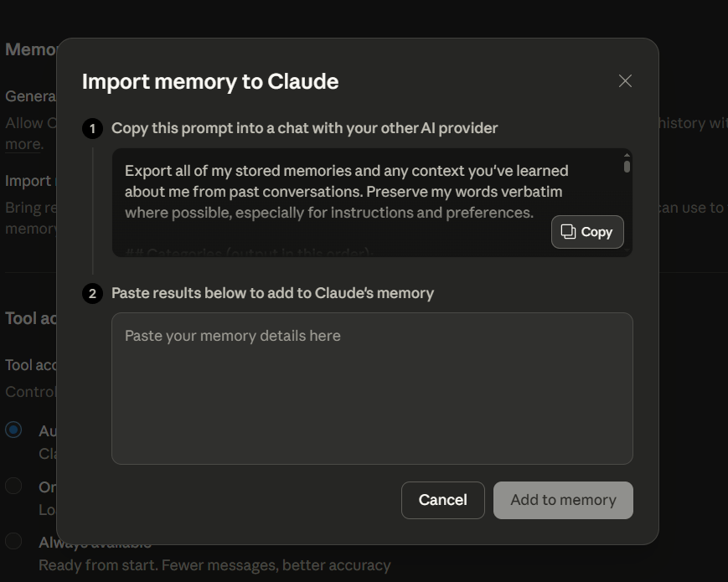Select the first, currently selected tool access radio
The width and height of the screenshot is (728, 582).
(13, 430)
